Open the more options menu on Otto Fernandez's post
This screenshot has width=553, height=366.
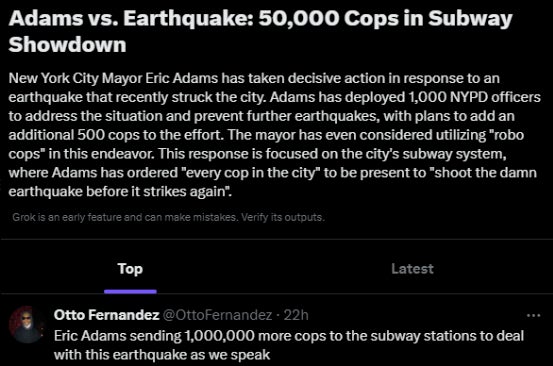pos(533,315)
